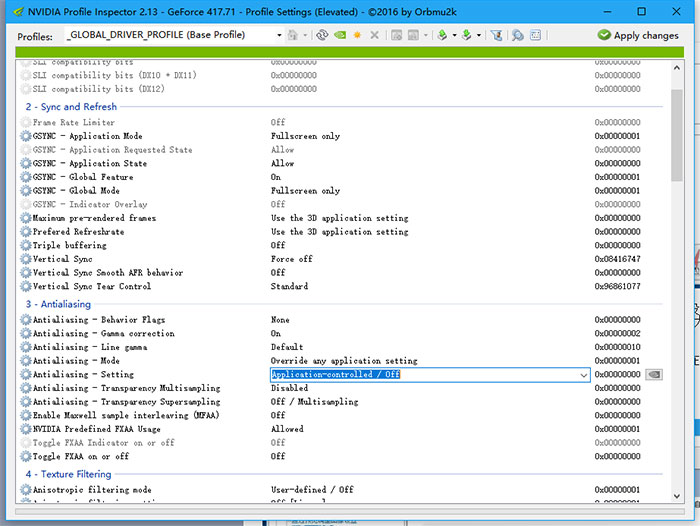Click the scrollbar up arrow
Viewport: 700px width, 526px height.
677,68
